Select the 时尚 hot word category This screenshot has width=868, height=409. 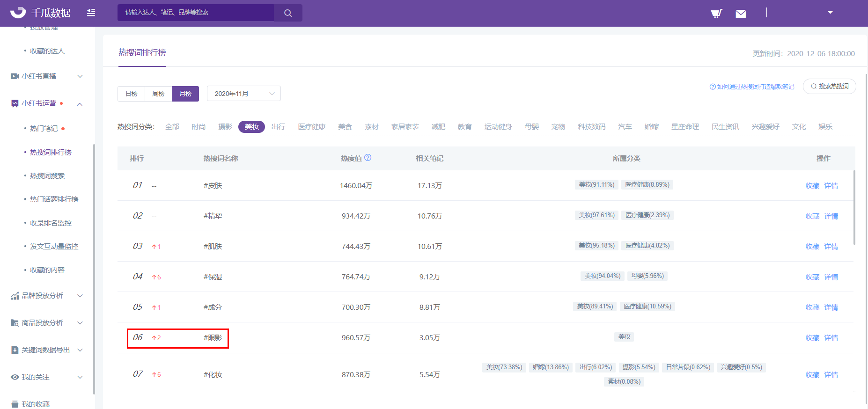tap(199, 127)
